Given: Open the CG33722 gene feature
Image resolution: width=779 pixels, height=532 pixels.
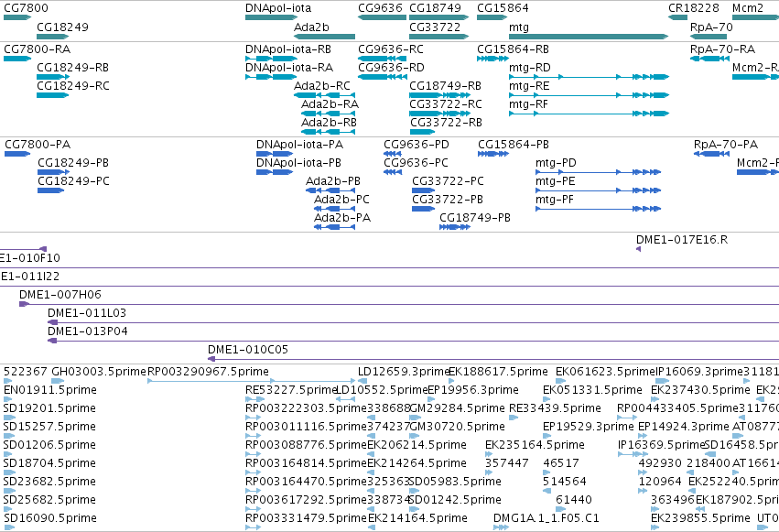Looking at the screenshot, I should 438,37.
